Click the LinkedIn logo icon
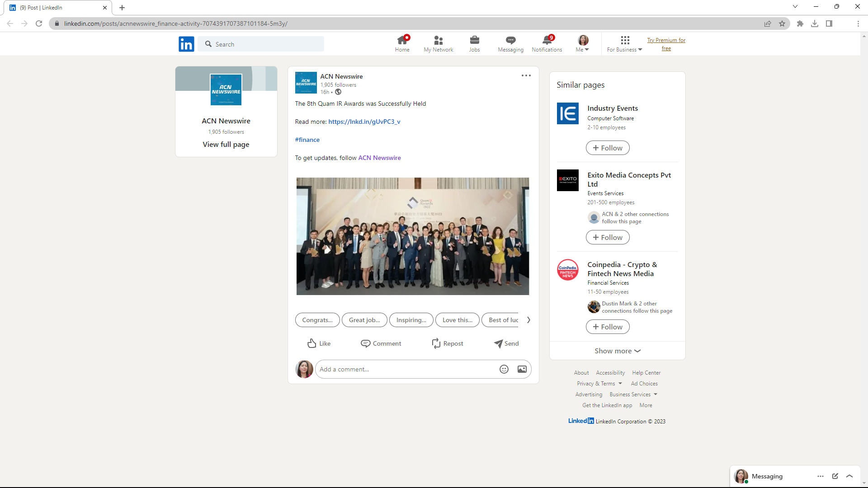868x488 pixels. (186, 44)
